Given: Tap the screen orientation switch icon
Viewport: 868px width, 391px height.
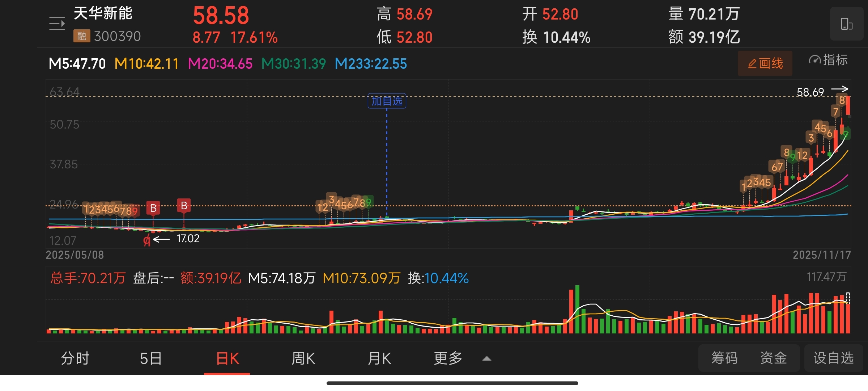Looking at the screenshot, I should [x=846, y=24].
